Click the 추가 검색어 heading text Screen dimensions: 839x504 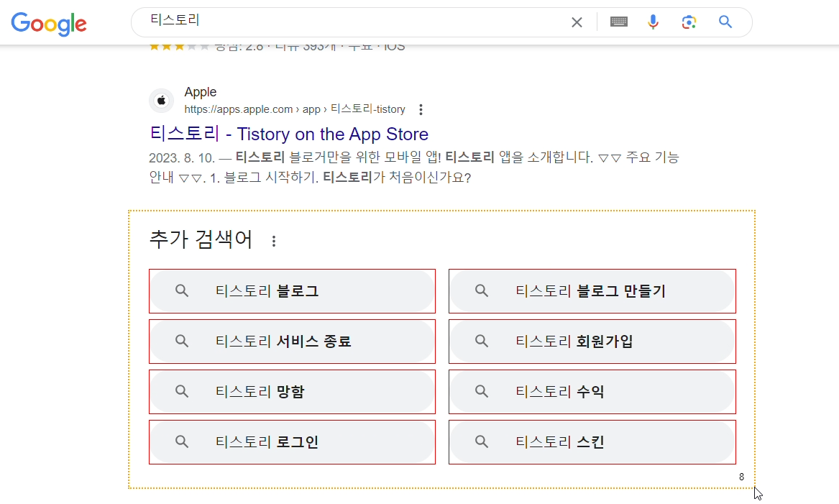point(201,239)
